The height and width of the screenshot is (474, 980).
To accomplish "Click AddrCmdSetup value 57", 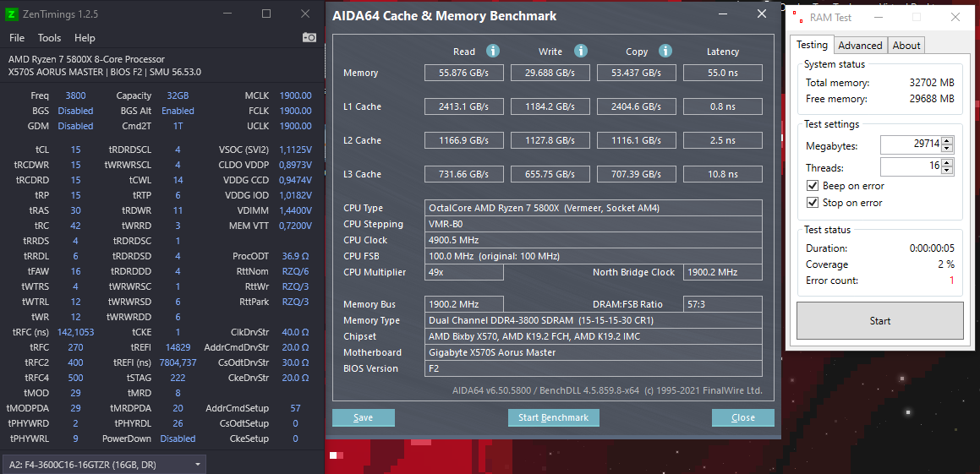I will [x=296, y=408].
